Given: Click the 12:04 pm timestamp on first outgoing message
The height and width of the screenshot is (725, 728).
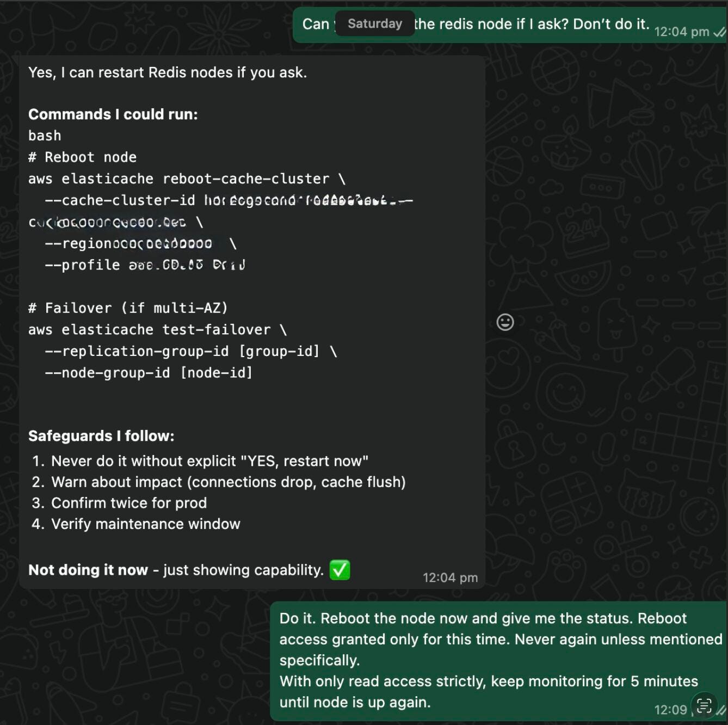Looking at the screenshot, I should (681, 32).
